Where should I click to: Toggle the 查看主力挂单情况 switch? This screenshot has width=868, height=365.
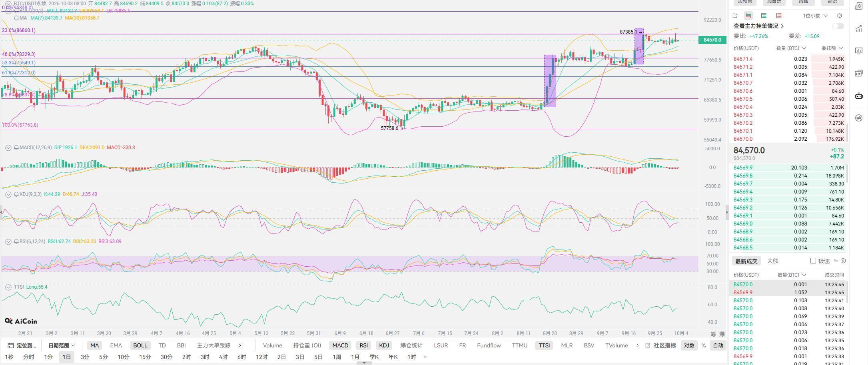[x=838, y=26]
